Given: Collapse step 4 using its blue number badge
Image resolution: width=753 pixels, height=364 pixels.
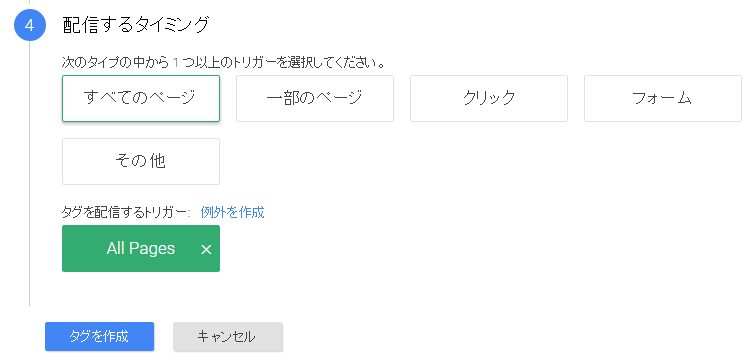Looking at the screenshot, I should tap(30, 25).
